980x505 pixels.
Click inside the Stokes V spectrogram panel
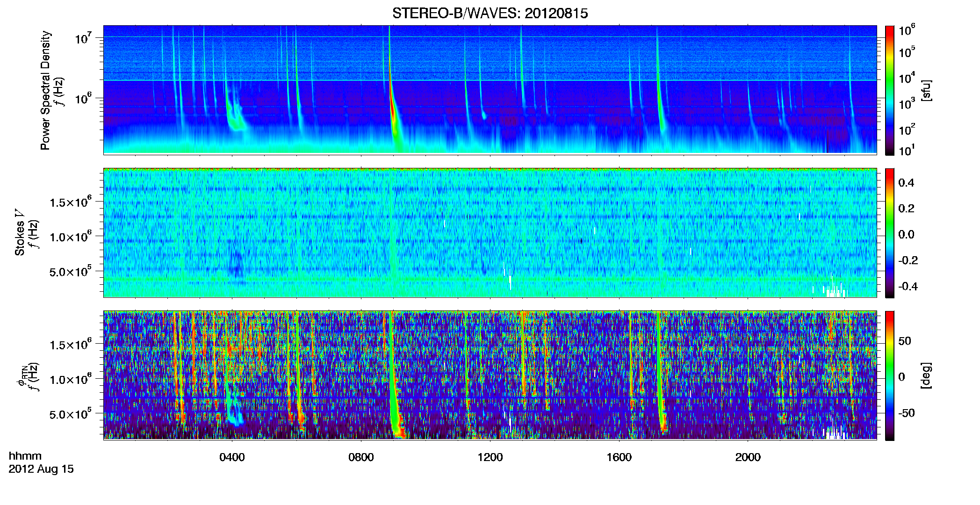tap(490, 233)
